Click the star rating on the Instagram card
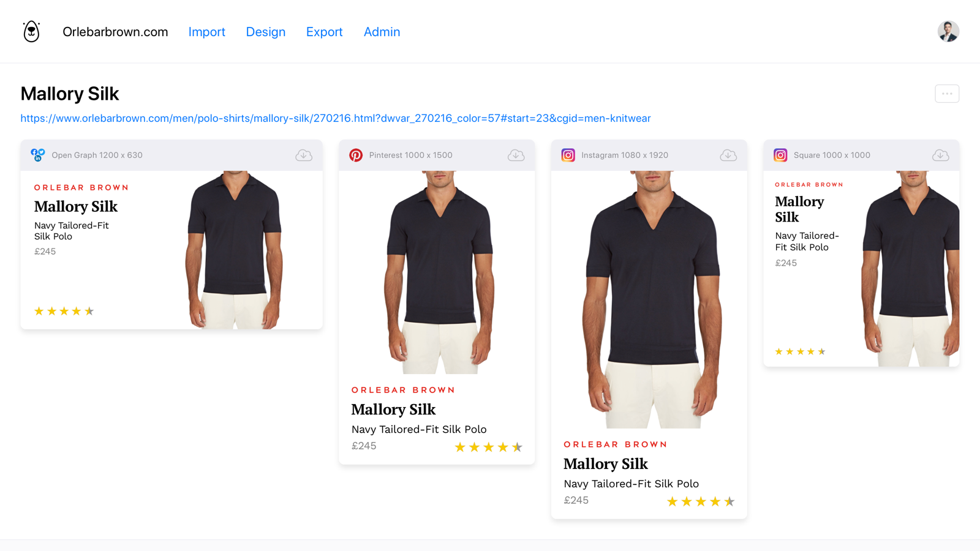 (701, 501)
